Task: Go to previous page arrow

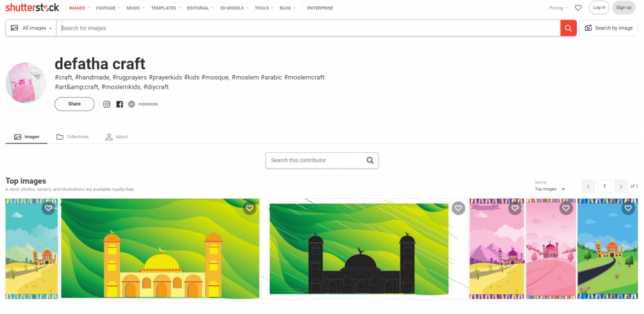Action: pos(588,186)
